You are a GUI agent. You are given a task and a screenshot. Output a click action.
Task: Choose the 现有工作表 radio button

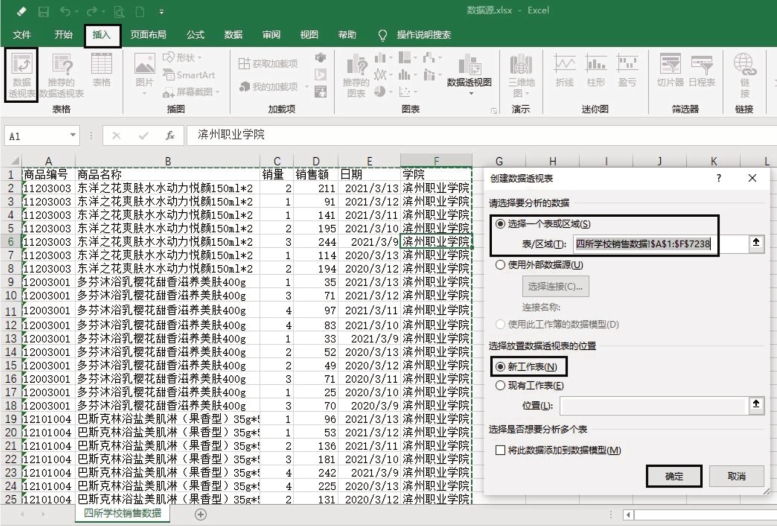(502, 384)
